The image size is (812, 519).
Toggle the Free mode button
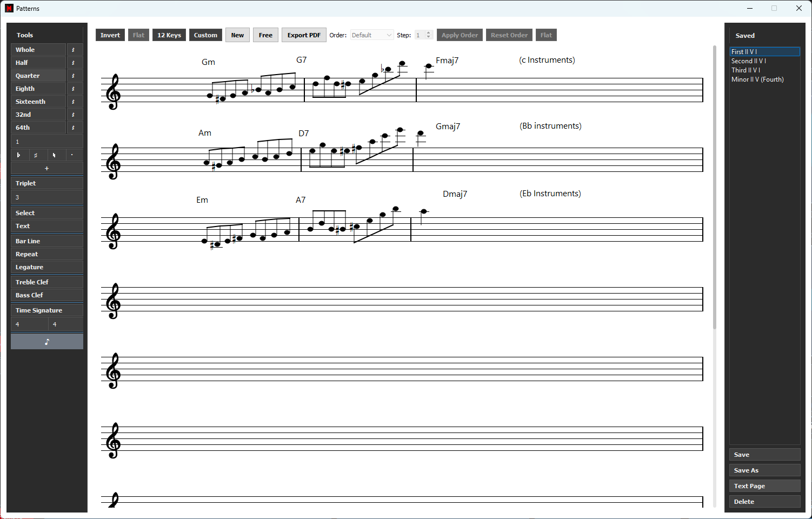click(x=265, y=35)
